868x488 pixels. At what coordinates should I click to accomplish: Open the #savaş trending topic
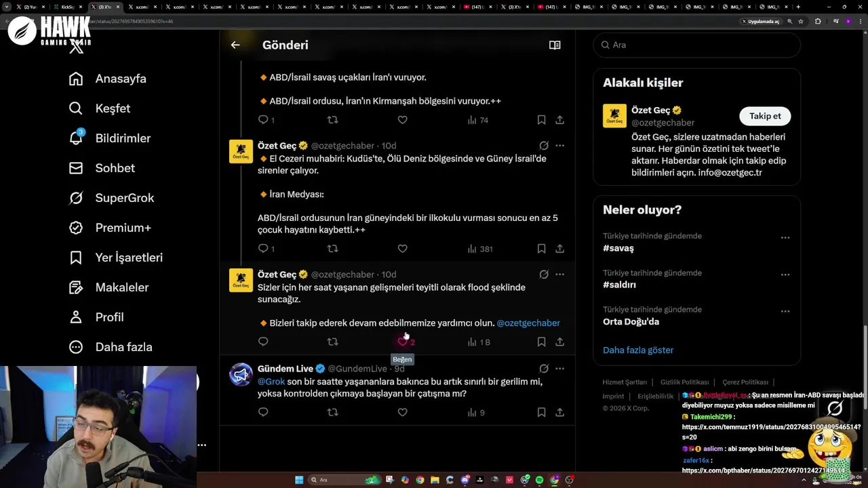(x=618, y=248)
